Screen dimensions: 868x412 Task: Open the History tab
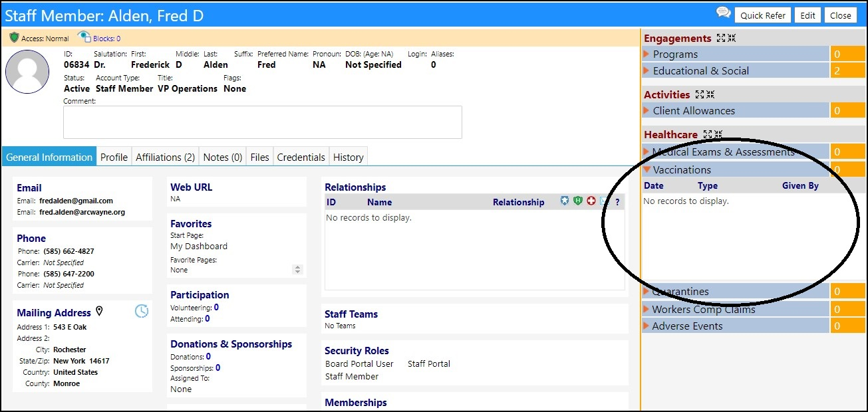point(349,157)
